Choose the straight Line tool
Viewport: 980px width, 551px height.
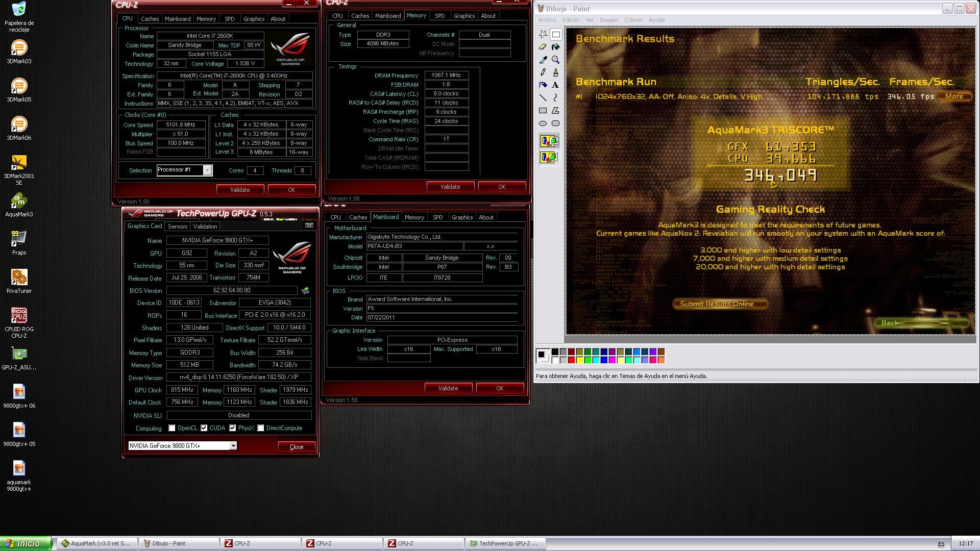(543, 98)
